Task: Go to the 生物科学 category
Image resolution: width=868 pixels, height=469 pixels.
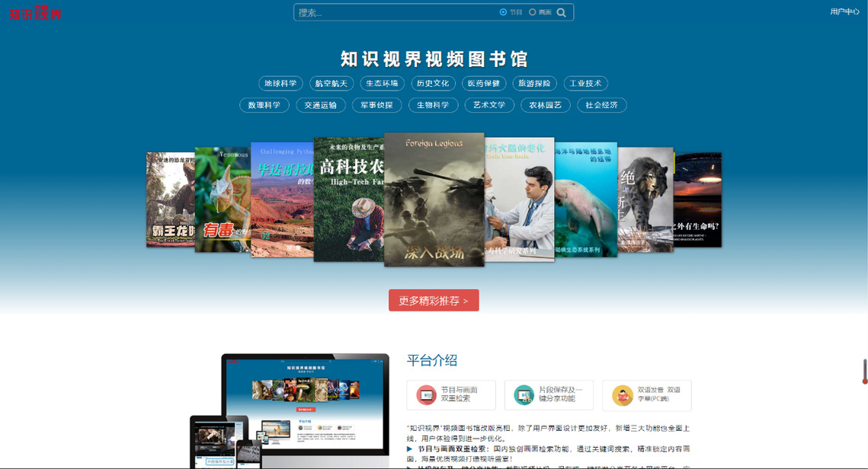Action: [433, 105]
